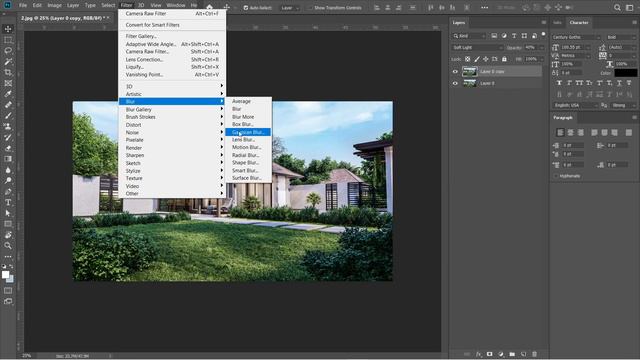Select the Path Selection tool

coord(8,213)
